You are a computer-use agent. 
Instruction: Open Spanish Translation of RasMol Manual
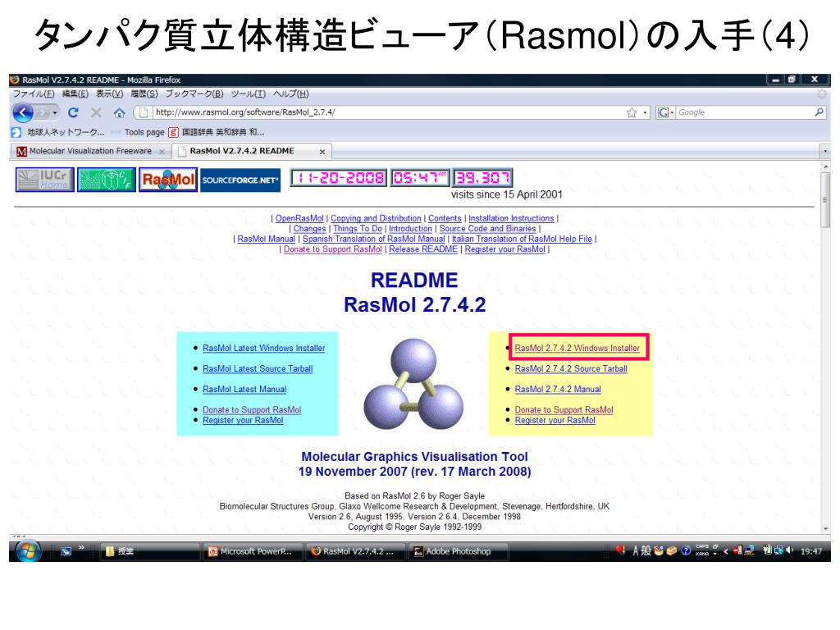[x=373, y=239]
